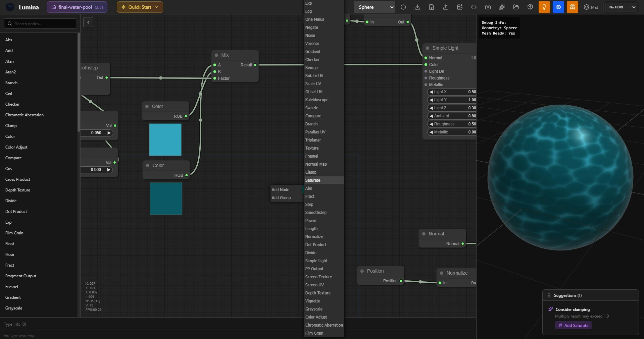This screenshot has width=644, height=339.
Task: Open the Mat layers panel icon
Action: coord(586,7)
